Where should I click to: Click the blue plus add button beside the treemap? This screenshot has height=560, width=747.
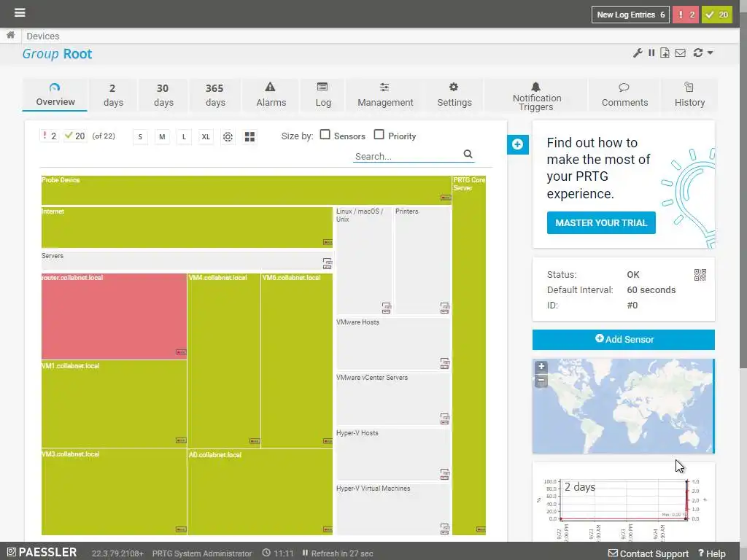tap(518, 144)
